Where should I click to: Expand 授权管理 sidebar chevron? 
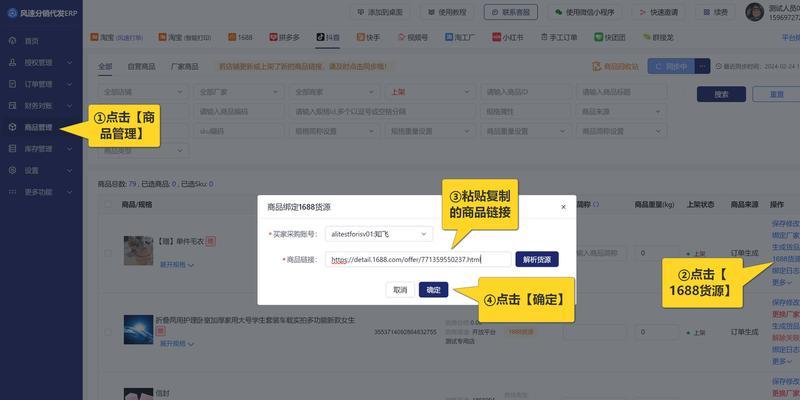pos(70,63)
